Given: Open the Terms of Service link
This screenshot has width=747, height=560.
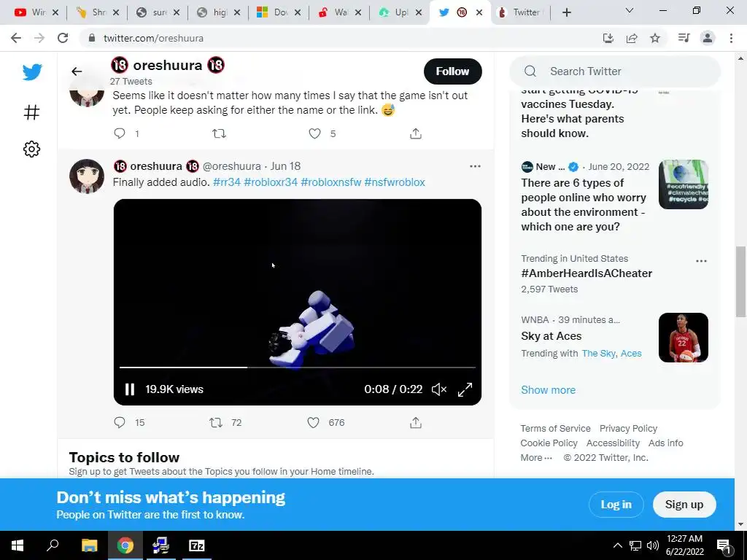Looking at the screenshot, I should (555, 429).
